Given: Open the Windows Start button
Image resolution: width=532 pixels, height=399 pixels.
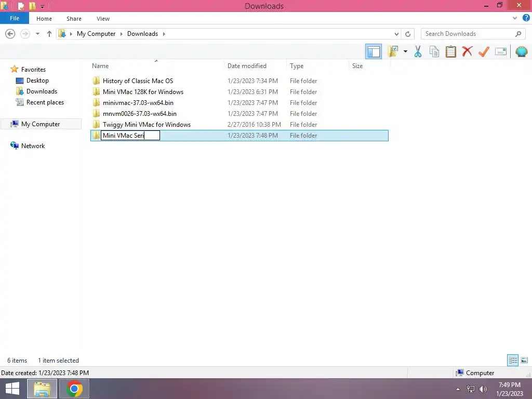Looking at the screenshot, I should (x=12, y=389).
